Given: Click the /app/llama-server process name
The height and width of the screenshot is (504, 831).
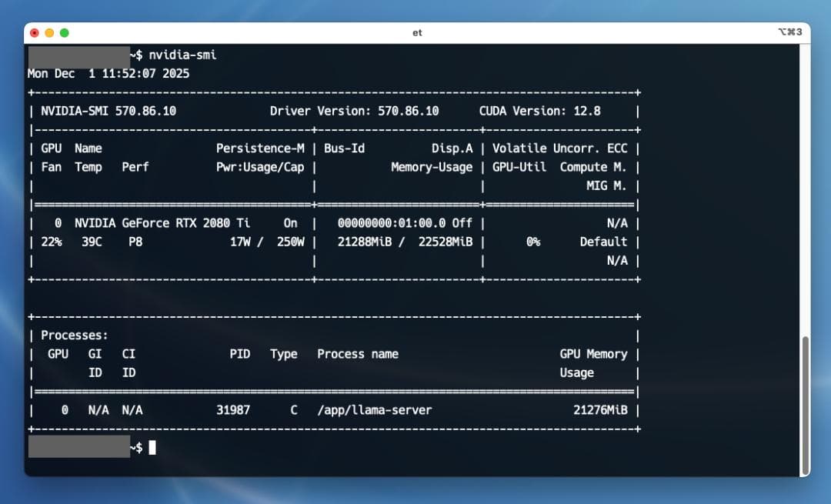Looking at the screenshot, I should [374, 410].
